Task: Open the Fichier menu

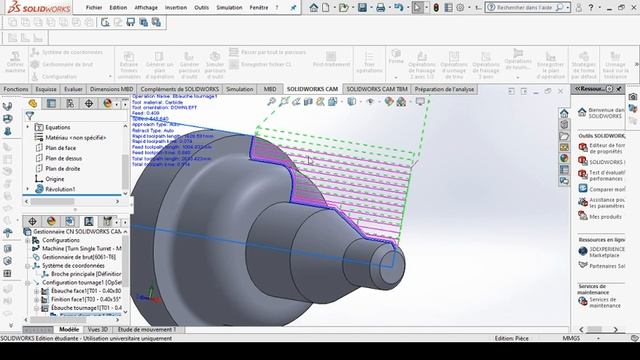Action: [x=94, y=7]
